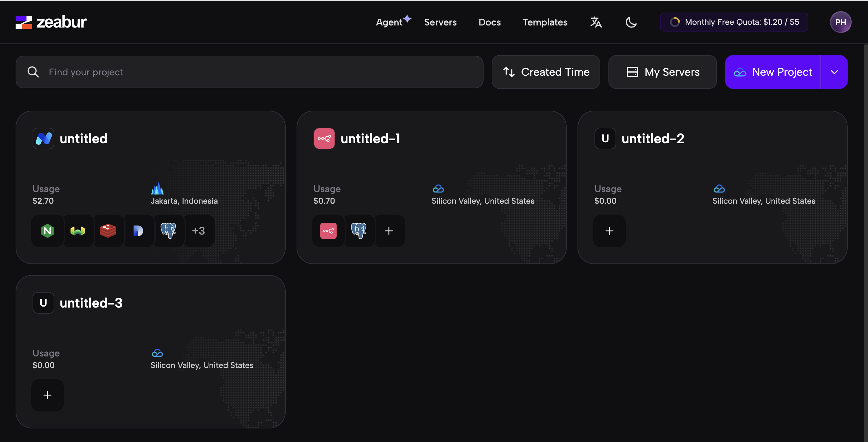Click the Find your project search field
Screen dimensions: 868x442
click(249, 72)
